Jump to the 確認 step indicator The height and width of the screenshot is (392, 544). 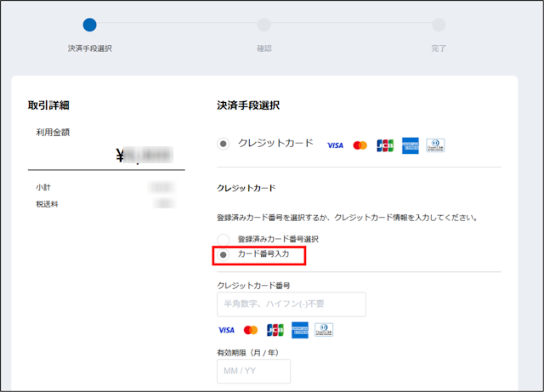point(264,26)
